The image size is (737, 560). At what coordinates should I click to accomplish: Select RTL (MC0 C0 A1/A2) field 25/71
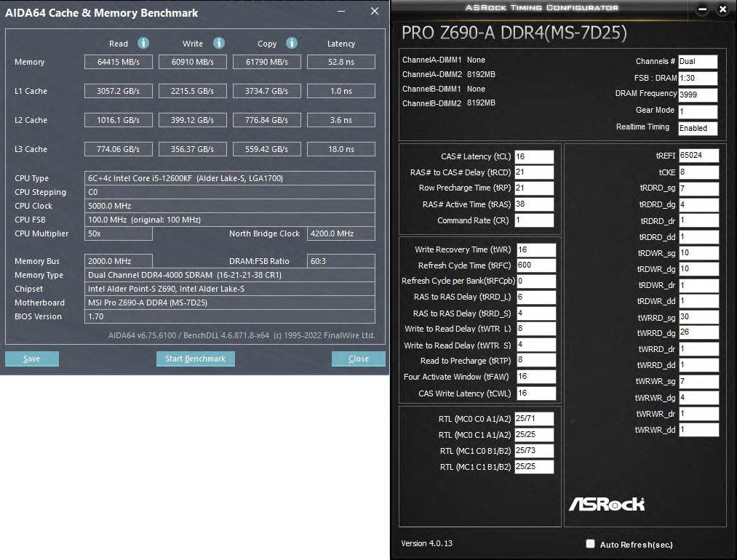pos(535,419)
